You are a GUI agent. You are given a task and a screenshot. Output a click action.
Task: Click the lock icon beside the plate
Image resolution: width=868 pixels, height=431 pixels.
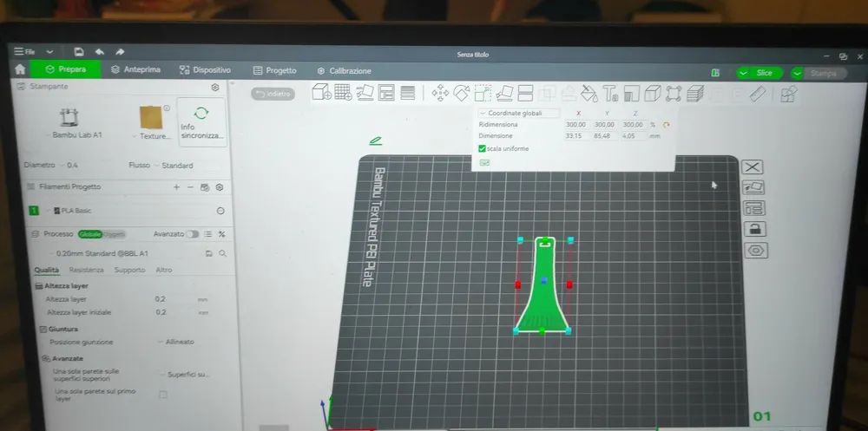[x=754, y=229]
